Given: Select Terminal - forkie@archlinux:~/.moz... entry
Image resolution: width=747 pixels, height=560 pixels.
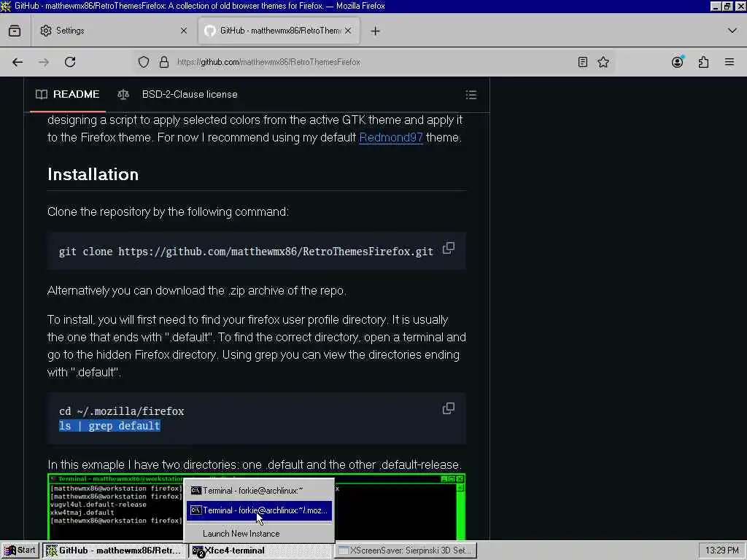Looking at the screenshot, I should pyautogui.click(x=259, y=510).
